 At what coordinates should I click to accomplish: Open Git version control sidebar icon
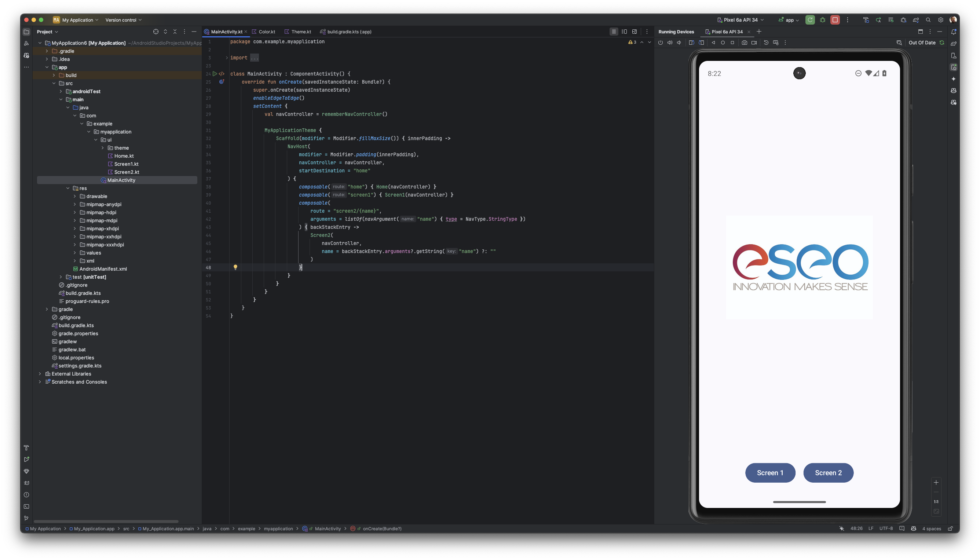click(x=26, y=518)
